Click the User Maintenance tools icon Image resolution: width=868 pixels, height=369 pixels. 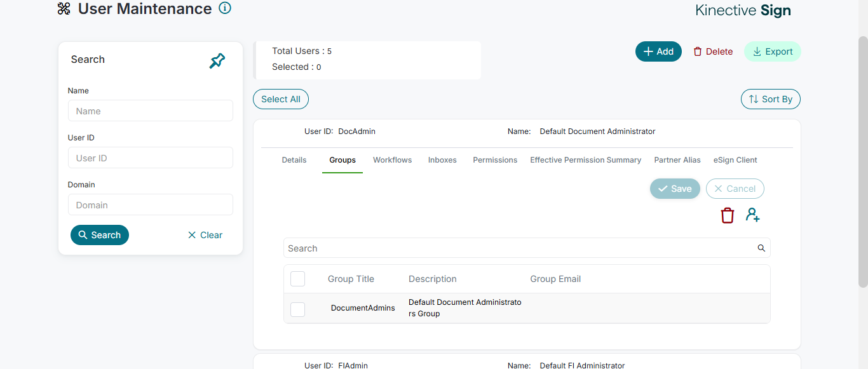click(x=64, y=9)
